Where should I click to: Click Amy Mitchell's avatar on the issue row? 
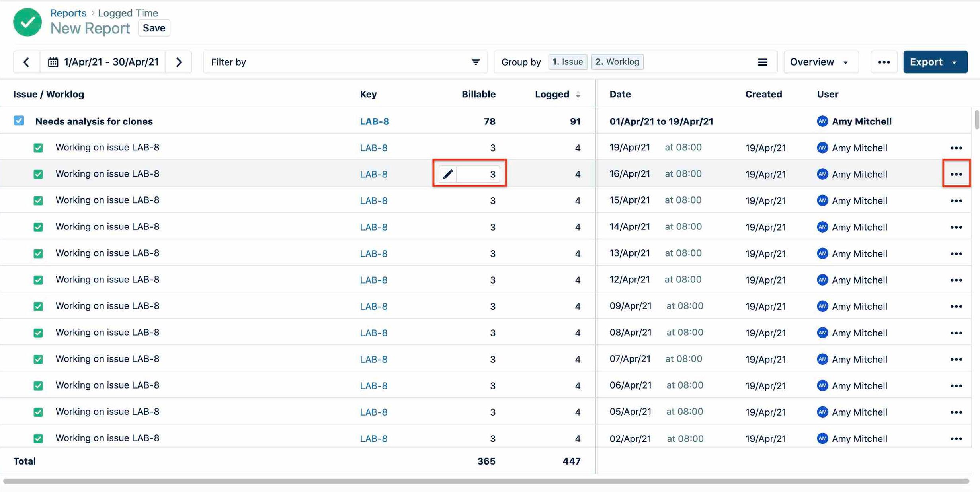pos(823,121)
